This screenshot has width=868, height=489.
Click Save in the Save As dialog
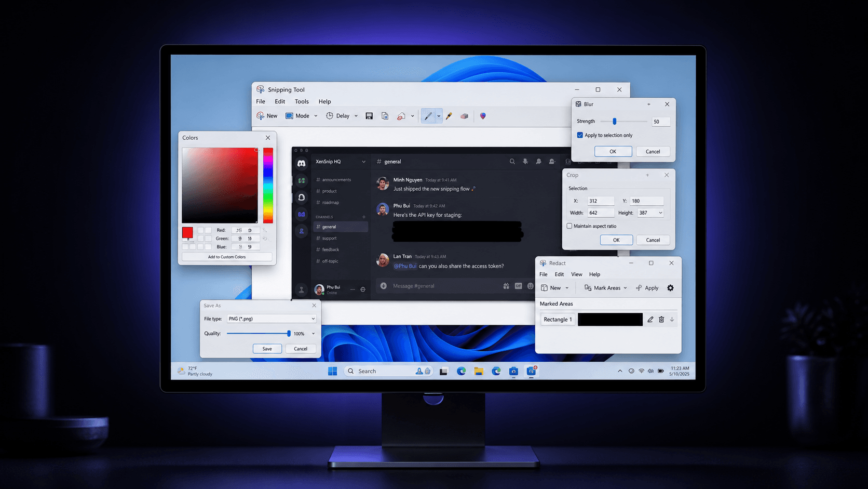(x=267, y=349)
